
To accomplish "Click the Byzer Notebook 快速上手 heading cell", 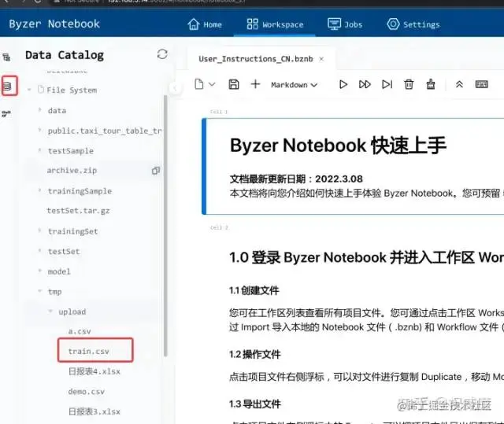I will click(338, 146).
